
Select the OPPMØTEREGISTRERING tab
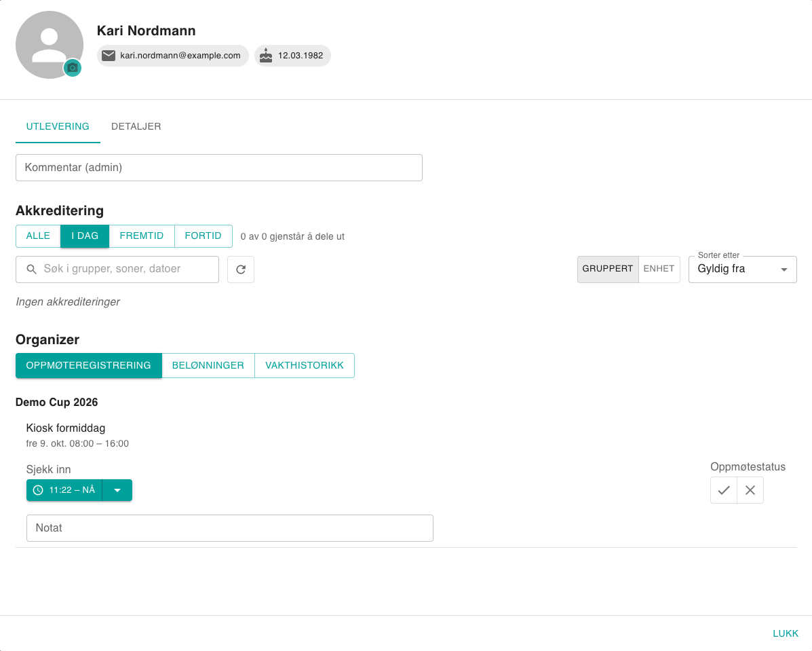click(89, 365)
